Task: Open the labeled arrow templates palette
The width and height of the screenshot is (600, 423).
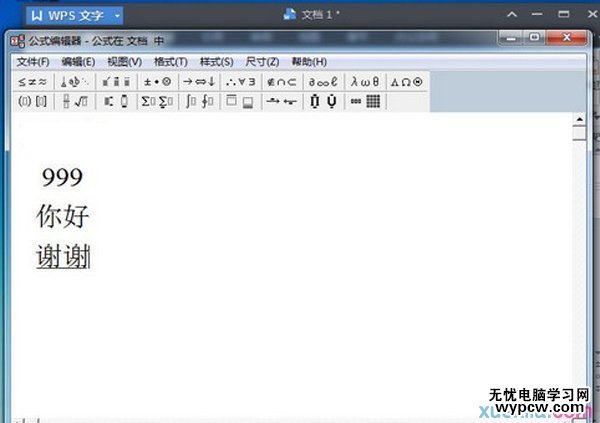Action: [x=282, y=101]
